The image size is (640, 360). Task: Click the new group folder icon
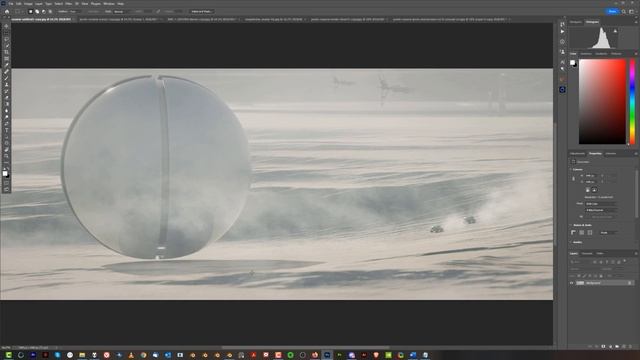(x=617, y=347)
